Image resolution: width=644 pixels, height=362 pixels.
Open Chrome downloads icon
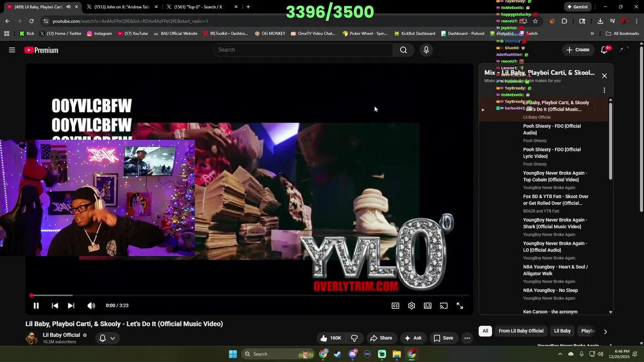coord(600,21)
